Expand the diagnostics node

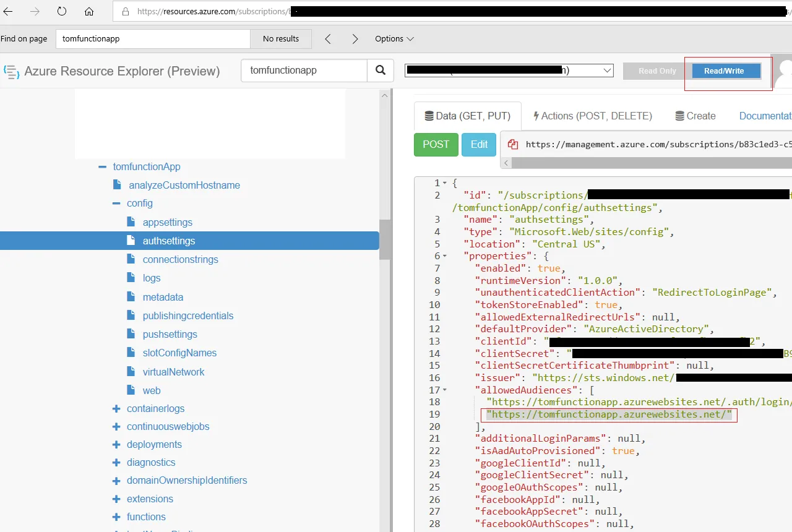click(x=116, y=463)
